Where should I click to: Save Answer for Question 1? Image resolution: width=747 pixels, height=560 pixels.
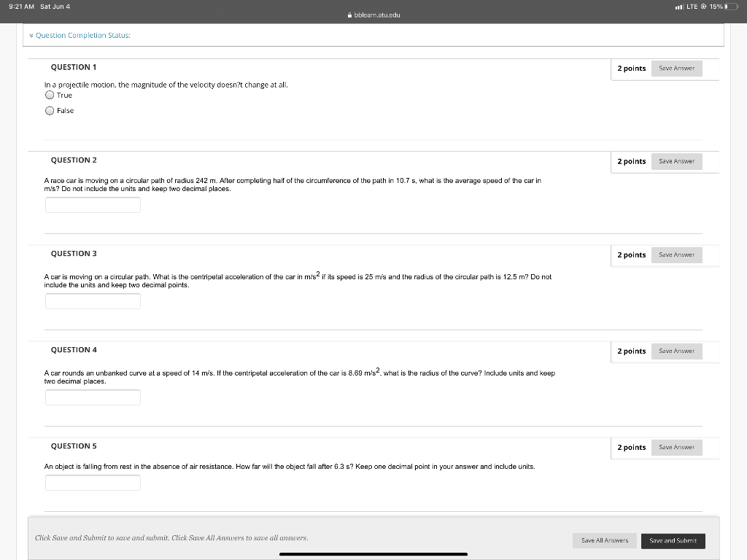(676, 68)
